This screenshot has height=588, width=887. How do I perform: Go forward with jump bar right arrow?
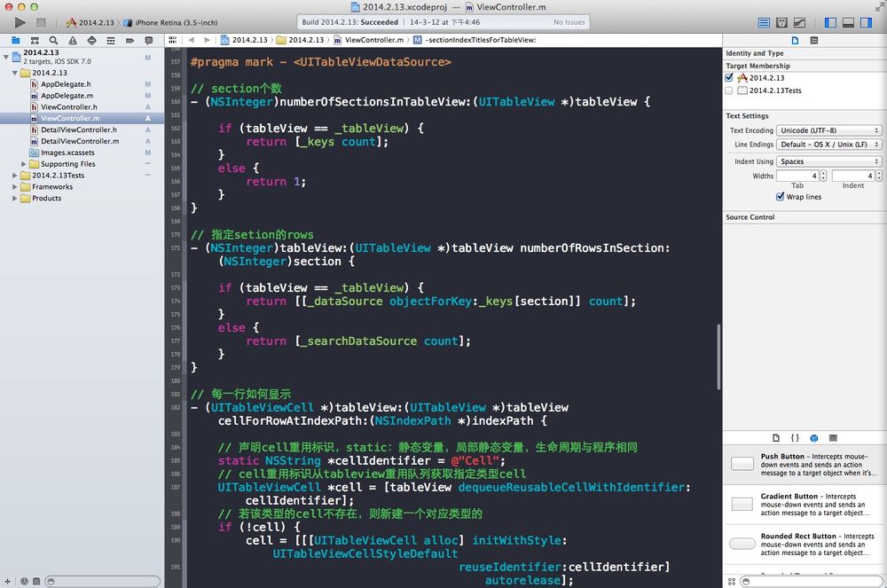tap(207, 40)
